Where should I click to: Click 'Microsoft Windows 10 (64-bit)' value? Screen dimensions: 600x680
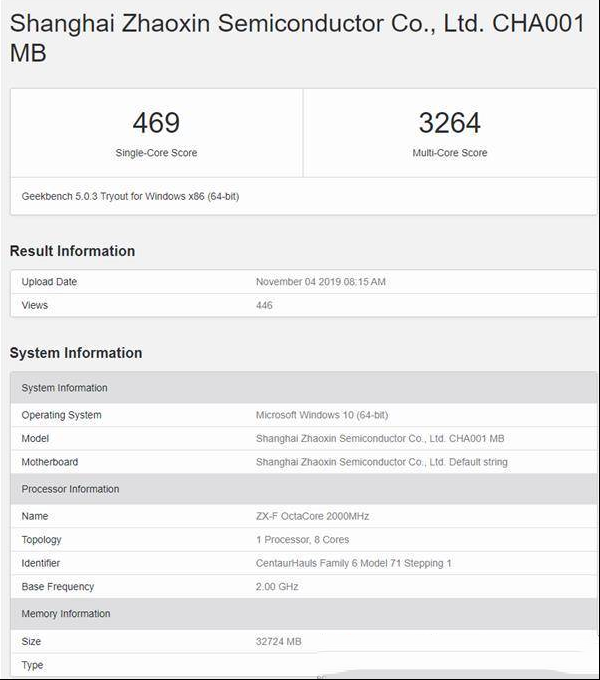(x=322, y=415)
